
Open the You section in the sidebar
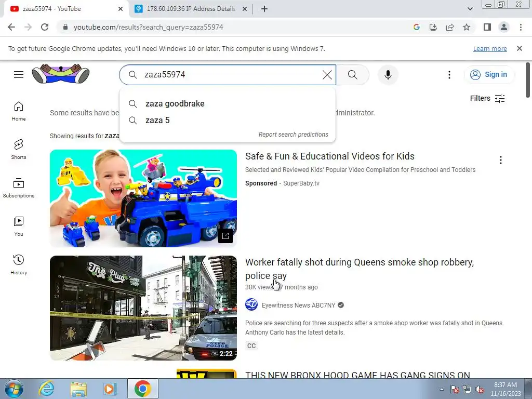coord(19,227)
